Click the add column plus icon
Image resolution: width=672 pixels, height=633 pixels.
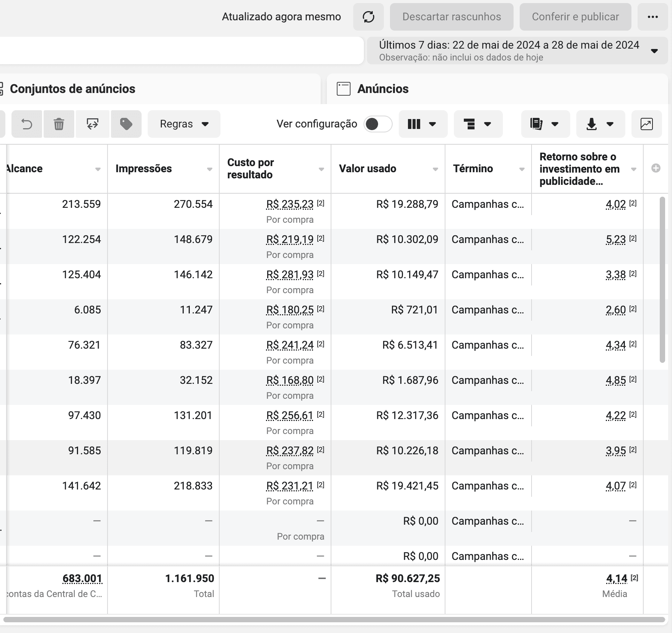(656, 168)
